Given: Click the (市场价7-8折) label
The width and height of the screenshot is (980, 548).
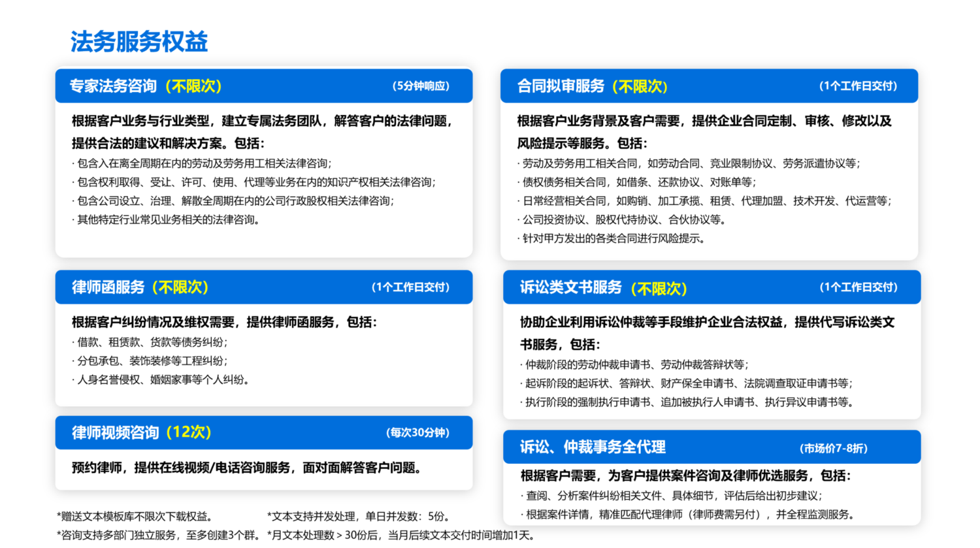Looking at the screenshot, I should pos(834,449).
